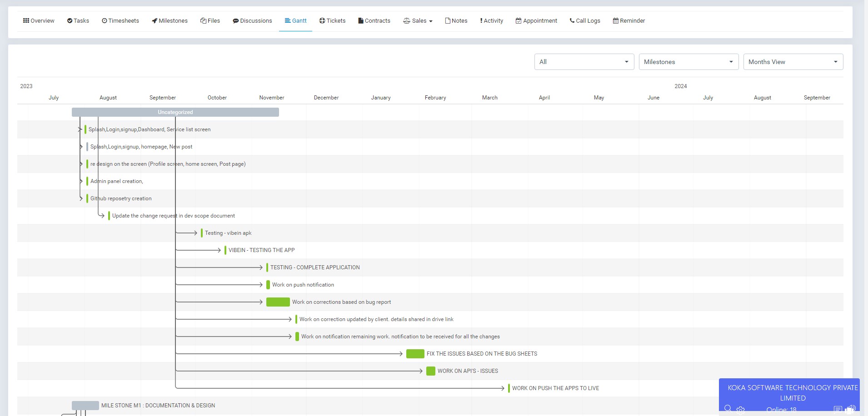Screen dimensions: 868x416
Task: Click the Uncategorized group bar
Action: click(175, 112)
